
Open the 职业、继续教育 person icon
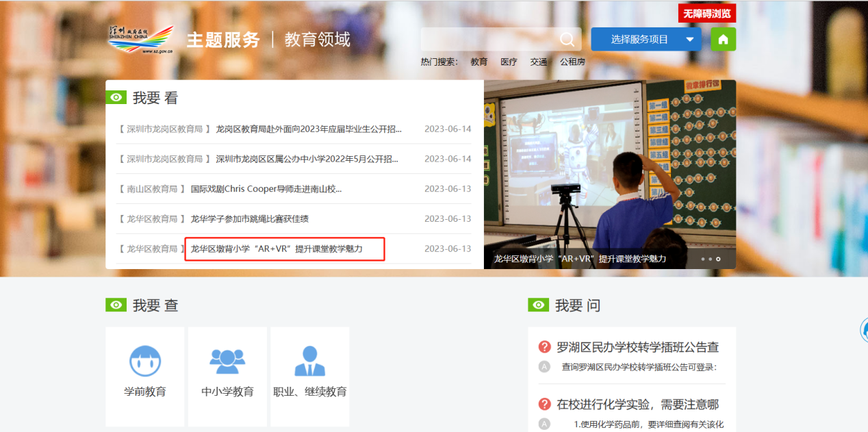[x=309, y=361]
